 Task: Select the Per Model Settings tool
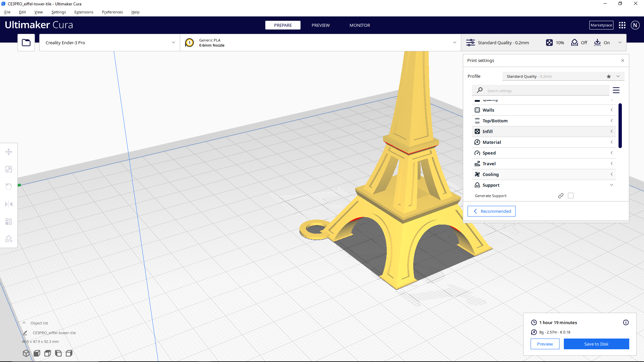pos(9,222)
